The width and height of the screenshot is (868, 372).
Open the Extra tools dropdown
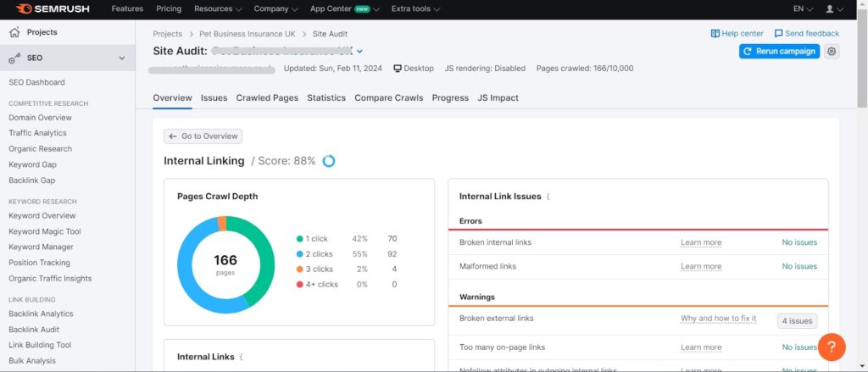(x=415, y=8)
